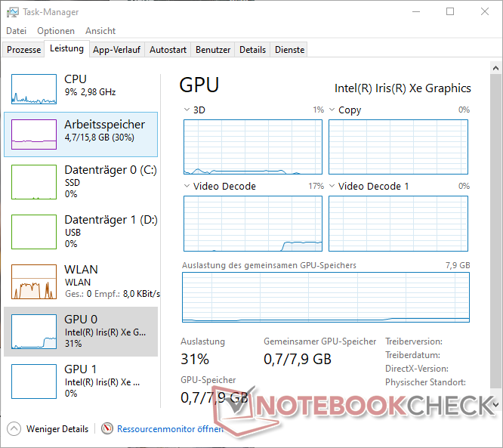This screenshot has width=503, height=448.
Task: Click the Weniger Details collapse arrow icon
Action: [14, 429]
